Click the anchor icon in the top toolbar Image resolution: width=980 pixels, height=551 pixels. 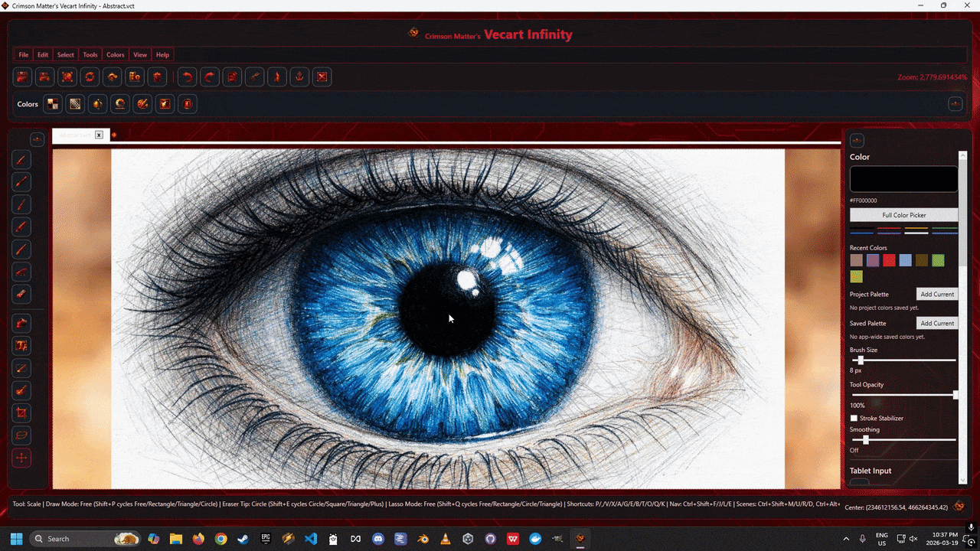(x=299, y=77)
